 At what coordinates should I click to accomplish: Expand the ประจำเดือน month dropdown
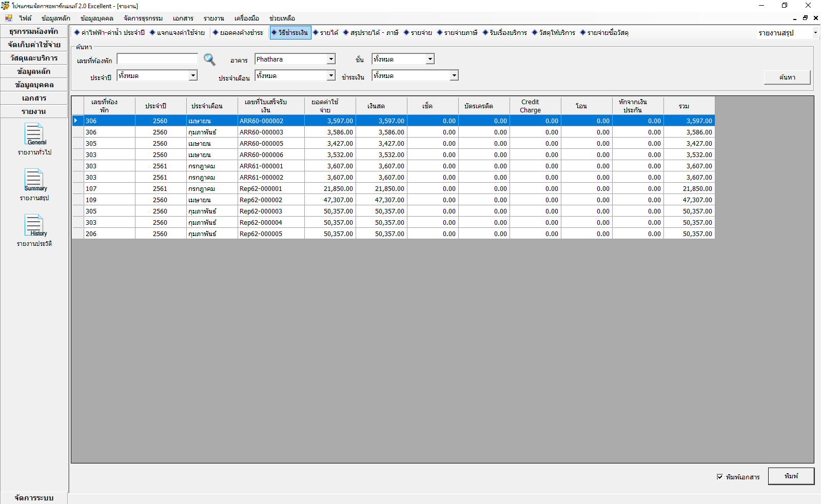point(331,75)
